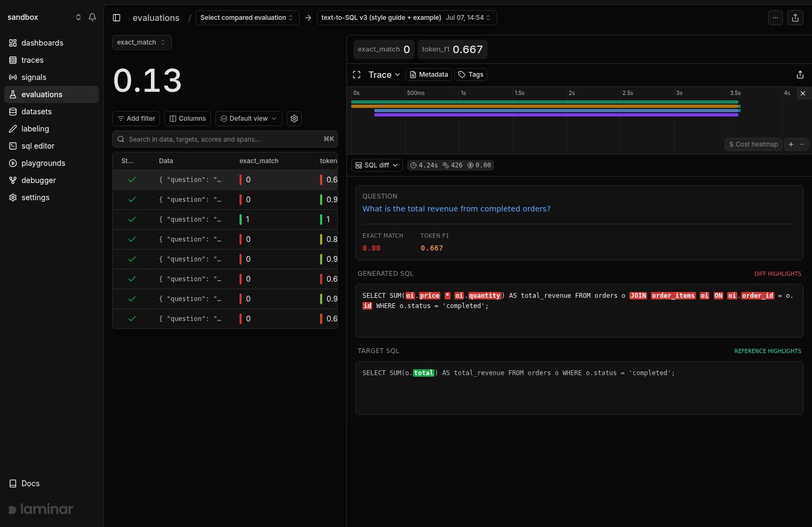Toggle the Cost heatmap button
812x527 pixels.
pyautogui.click(x=753, y=144)
